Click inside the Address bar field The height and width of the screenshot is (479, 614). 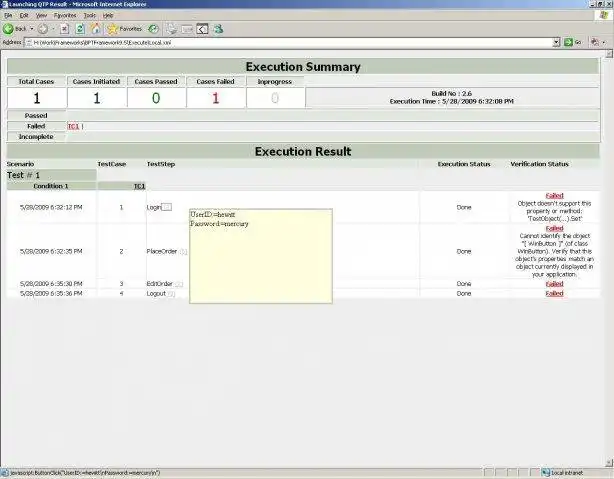pyautogui.click(x=288, y=42)
